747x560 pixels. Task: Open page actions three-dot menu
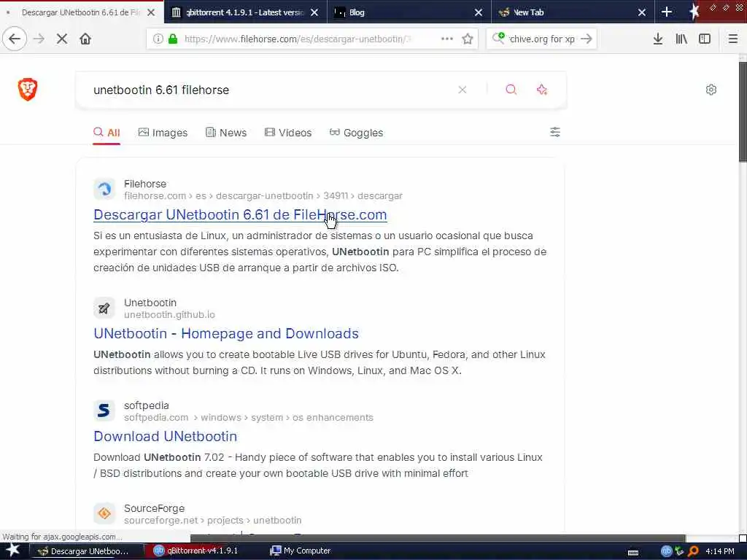pyautogui.click(x=447, y=39)
